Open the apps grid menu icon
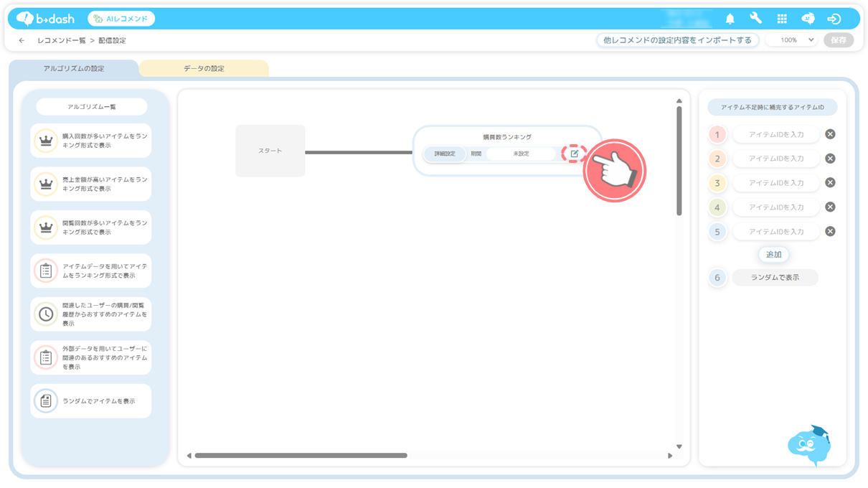 point(782,19)
